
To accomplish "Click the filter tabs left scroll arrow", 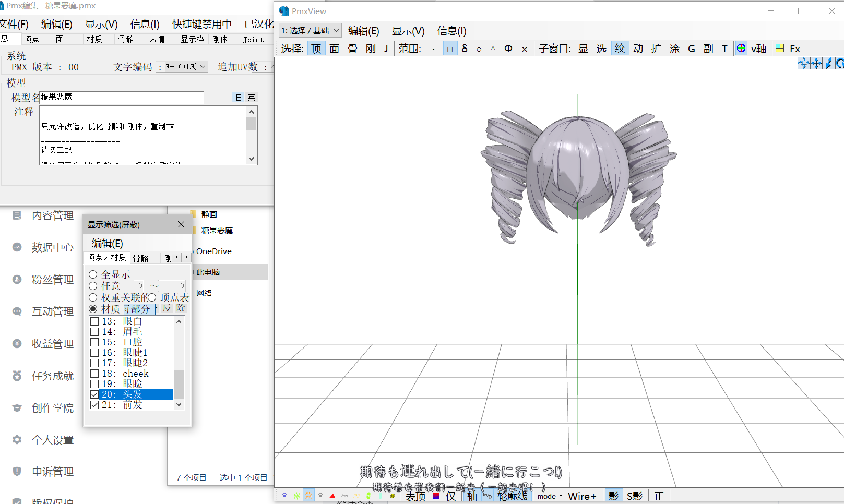I will coord(177,257).
